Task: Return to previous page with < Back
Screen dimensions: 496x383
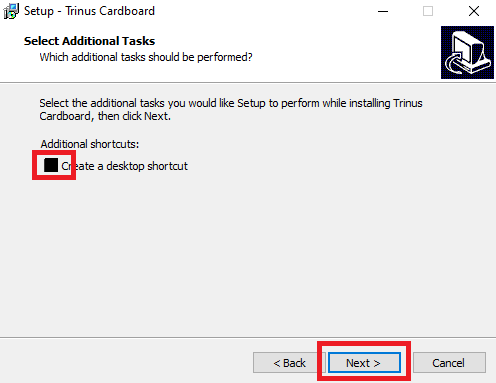Action: (x=289, y=363)
